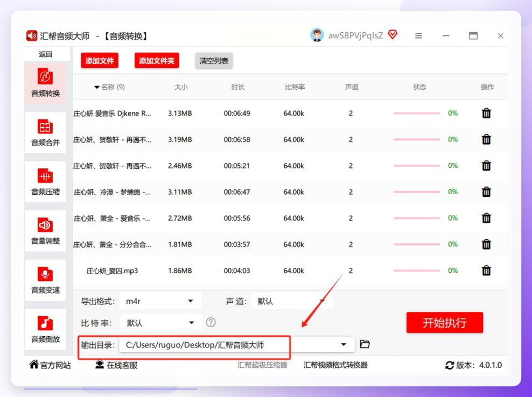Select size 1.81MB cell
This screenshot has height=397, width=532.
pyautogui.click(x=180, y=244)
